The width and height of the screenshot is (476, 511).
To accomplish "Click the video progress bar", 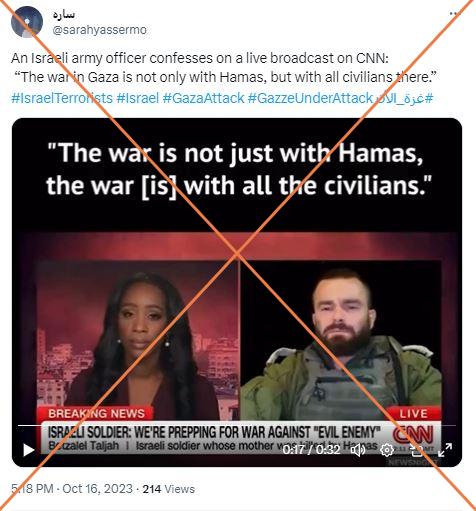I will [237, 426].
